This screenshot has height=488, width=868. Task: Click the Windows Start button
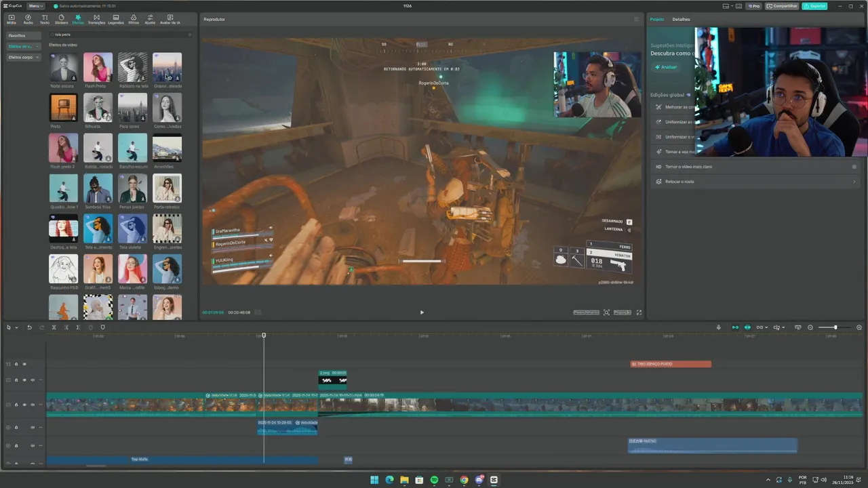[x=374, y=480]
